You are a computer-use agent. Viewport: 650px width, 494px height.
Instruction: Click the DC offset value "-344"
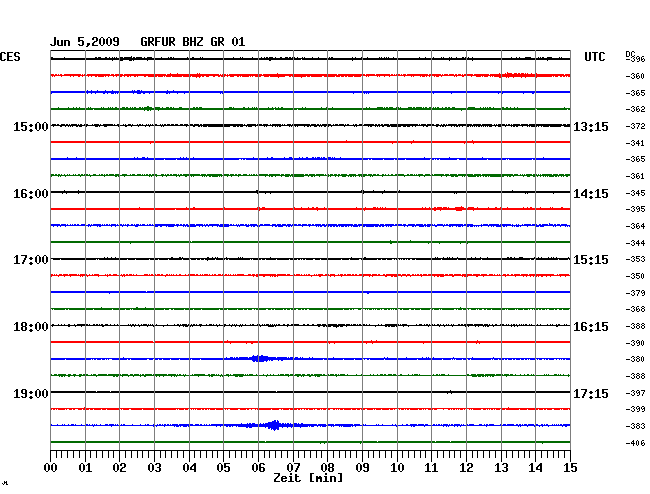pyautogui.click(x=635, y=243)
